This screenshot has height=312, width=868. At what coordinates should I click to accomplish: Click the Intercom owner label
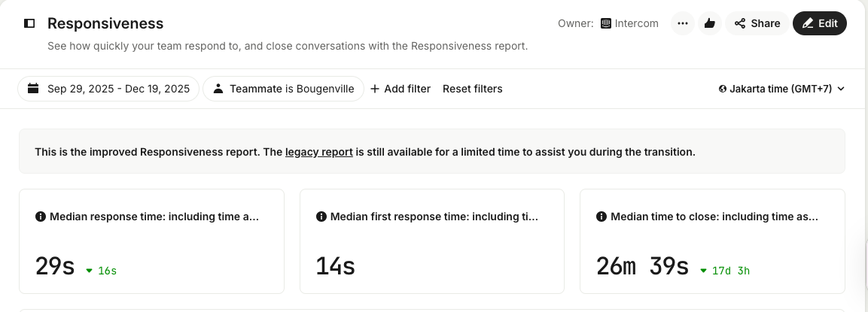629,23
